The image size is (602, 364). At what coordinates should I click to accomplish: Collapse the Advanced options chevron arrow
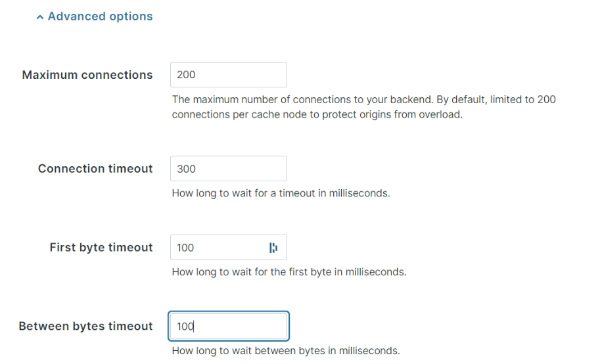coord(40,17)
